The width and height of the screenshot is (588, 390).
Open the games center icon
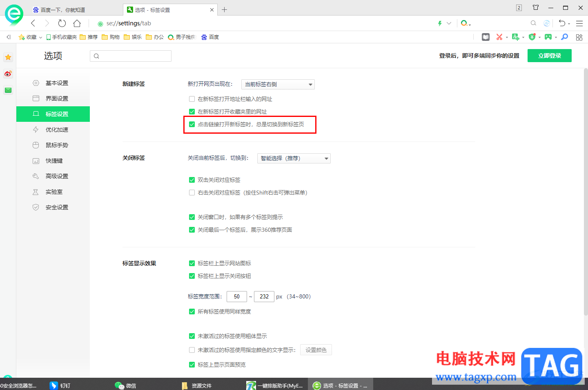549,37
